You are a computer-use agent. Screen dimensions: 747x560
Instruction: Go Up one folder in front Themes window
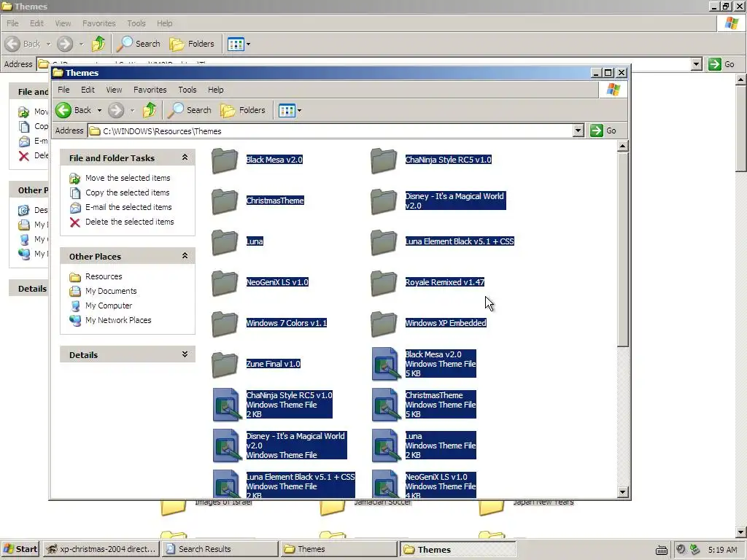150,110
